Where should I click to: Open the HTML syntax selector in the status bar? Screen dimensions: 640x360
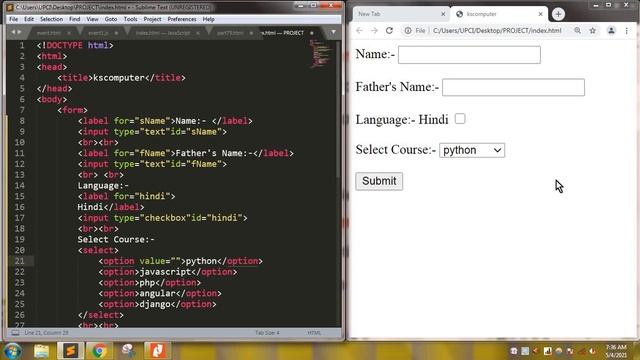point(314,333)
